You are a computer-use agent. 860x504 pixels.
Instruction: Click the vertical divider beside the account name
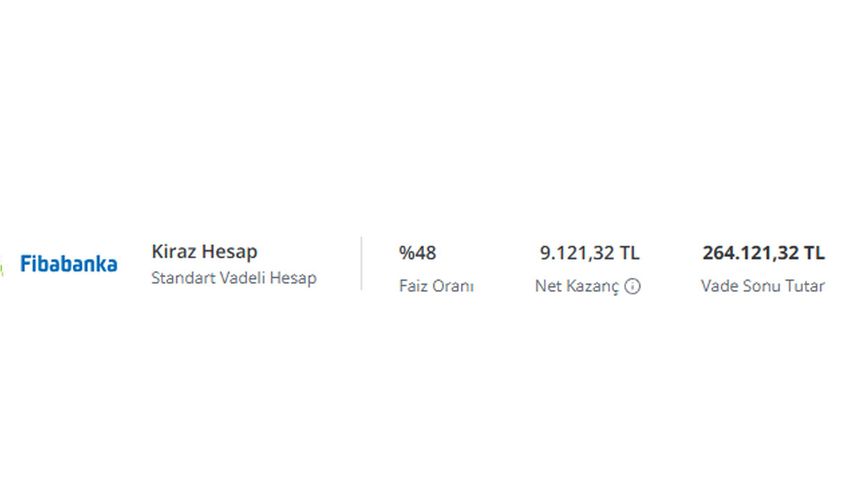click(361, 263)
